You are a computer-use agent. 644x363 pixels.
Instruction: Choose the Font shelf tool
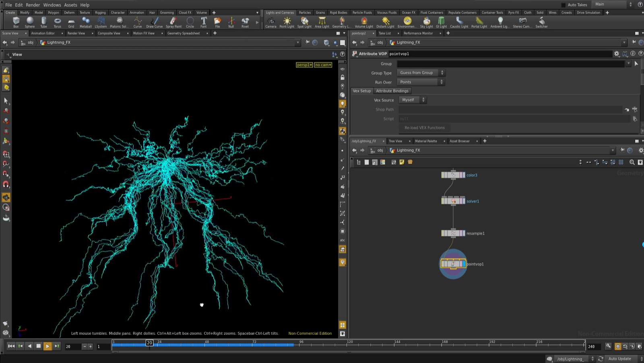pos(204,21)
